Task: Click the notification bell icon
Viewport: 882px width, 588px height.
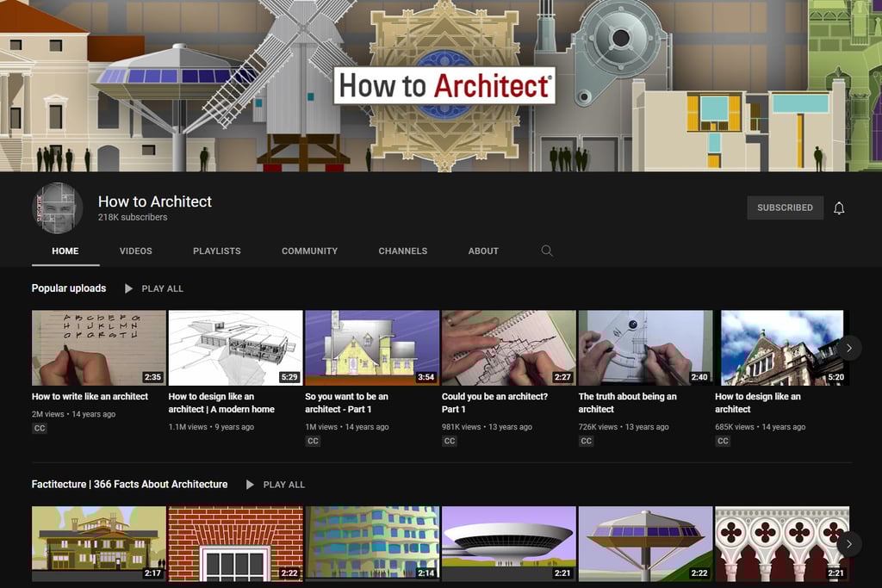Action: [x=839, y=208]
